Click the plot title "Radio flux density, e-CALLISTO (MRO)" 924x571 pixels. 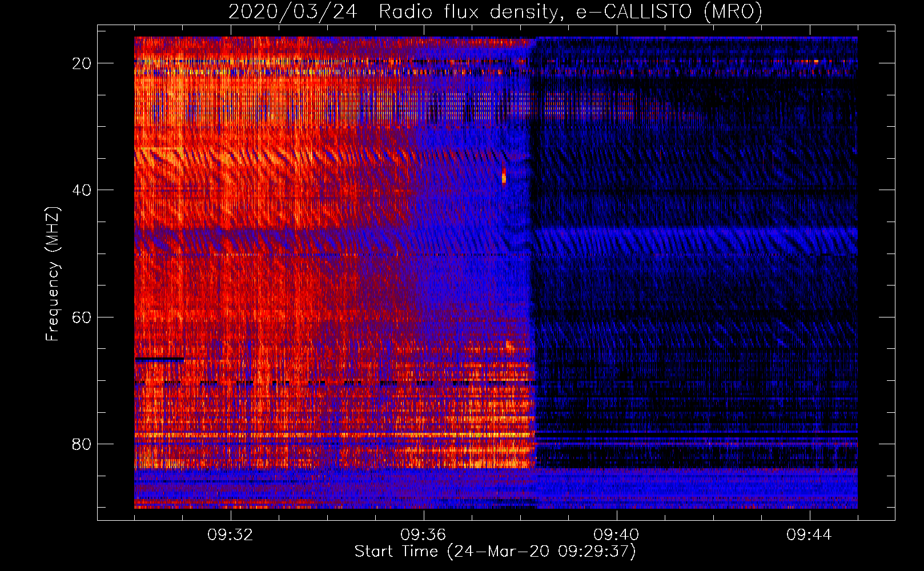pyautogui.click(x=571, y=11)
